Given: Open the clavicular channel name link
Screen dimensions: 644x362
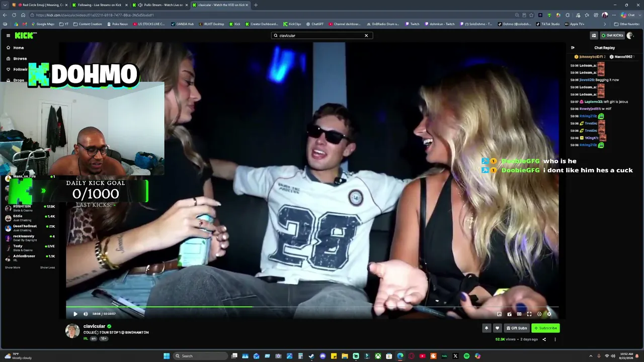Looking at the screenshot, I should [94, 326].
